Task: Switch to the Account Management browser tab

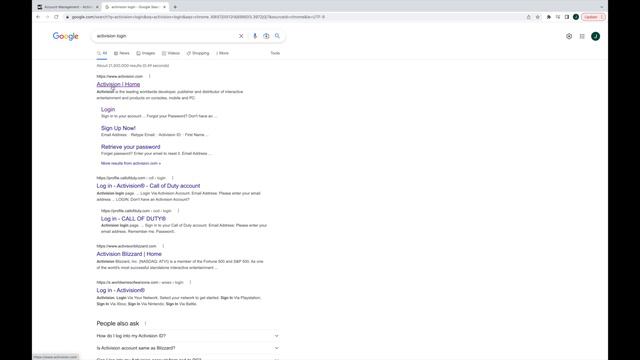Action: (x=67, y=7)
